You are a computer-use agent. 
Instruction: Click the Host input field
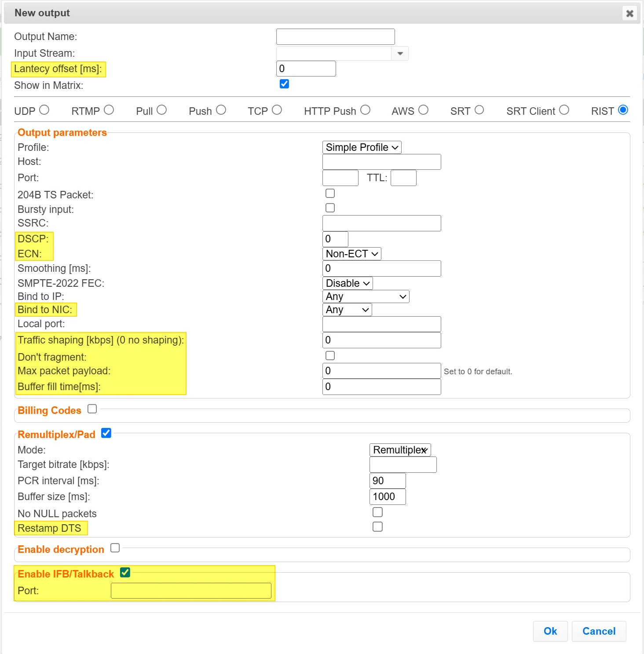point(381,162)
